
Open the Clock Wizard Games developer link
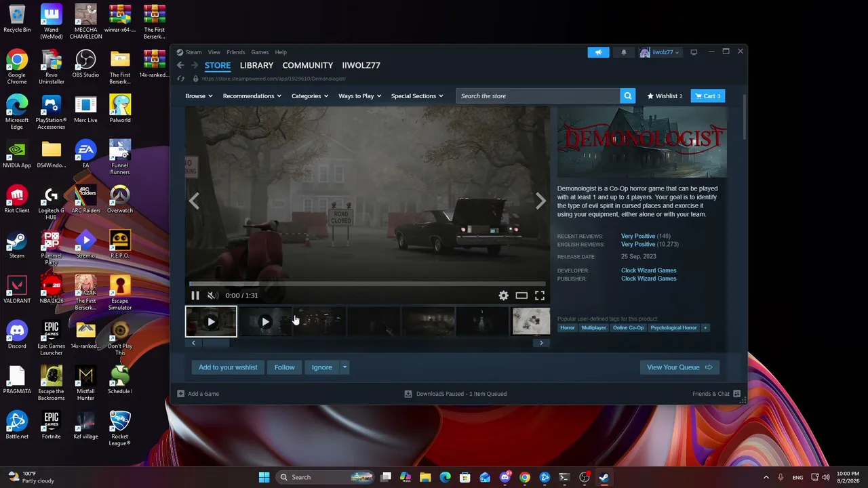(x=649, y=270)
